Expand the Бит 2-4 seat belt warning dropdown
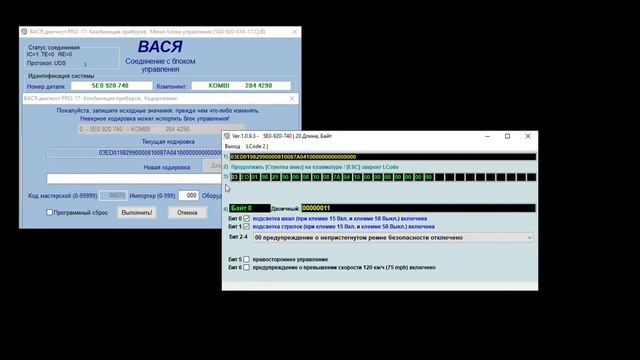Screen dimensions: 640x360 click(x=529, y=238)
